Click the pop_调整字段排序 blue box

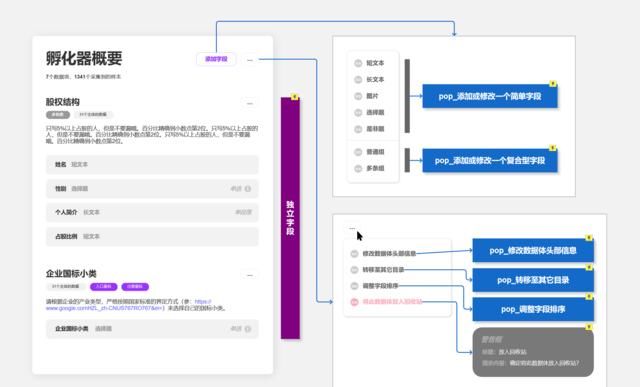coord(533,309)
